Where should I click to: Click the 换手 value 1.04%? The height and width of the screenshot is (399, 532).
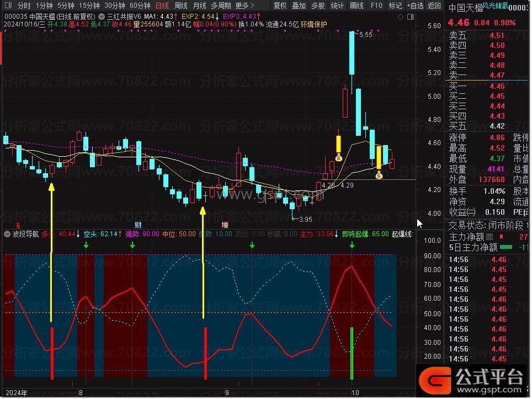click(494, 191)
